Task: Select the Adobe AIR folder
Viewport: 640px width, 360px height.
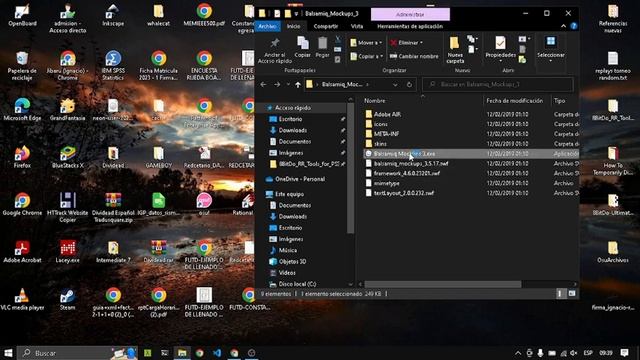Action: [x=387, y=114]
